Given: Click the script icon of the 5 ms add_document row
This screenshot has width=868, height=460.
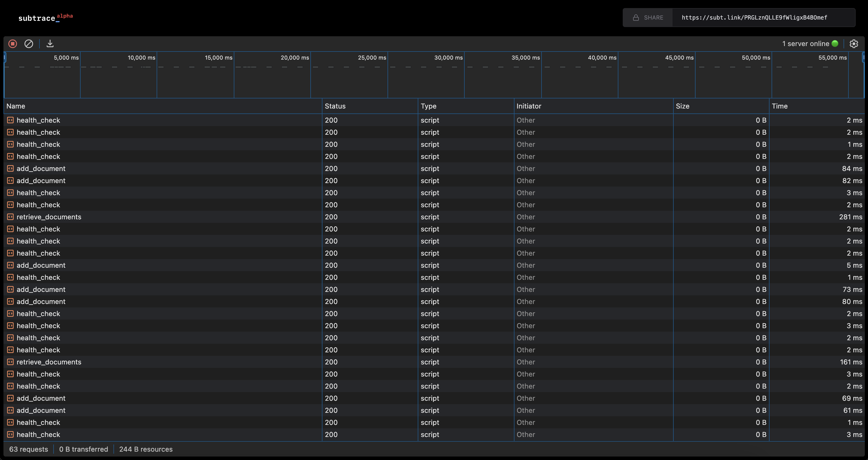Looking at the screenshot, I should tap(10, 265).
